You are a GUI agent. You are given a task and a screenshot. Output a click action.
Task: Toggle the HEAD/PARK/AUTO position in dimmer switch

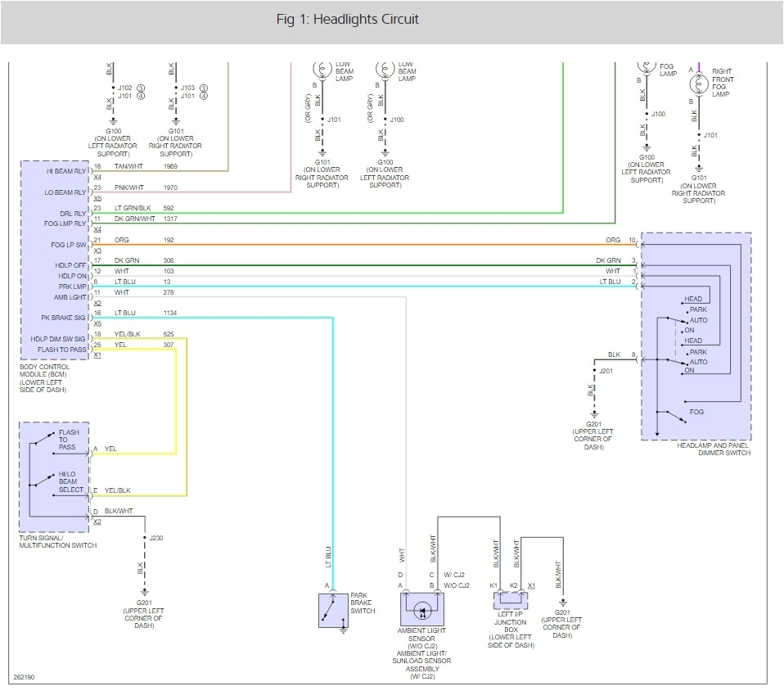pos(679,319)
